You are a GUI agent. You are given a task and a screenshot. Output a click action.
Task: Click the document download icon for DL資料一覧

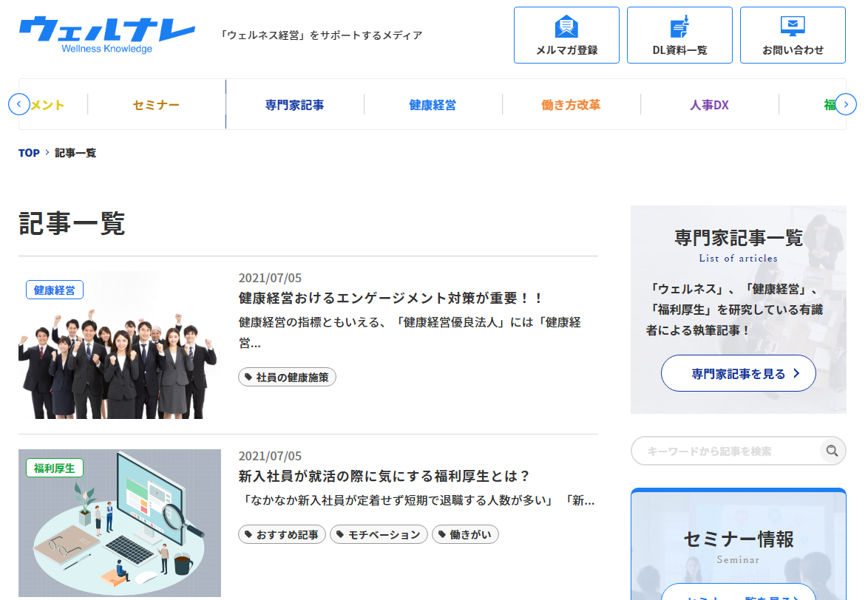679,27
